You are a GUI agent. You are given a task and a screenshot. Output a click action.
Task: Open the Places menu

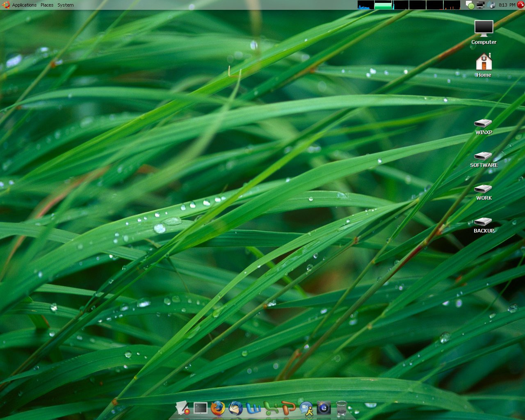click(47, 5)
